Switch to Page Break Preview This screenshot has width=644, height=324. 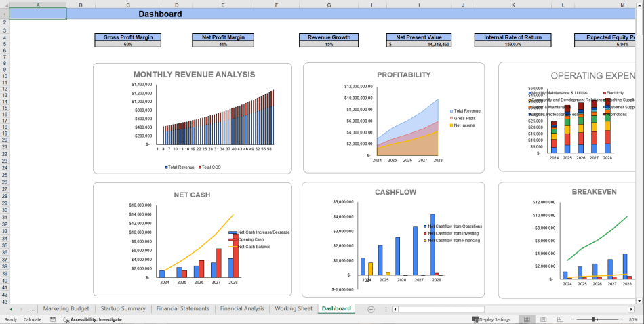click(560, 319)
